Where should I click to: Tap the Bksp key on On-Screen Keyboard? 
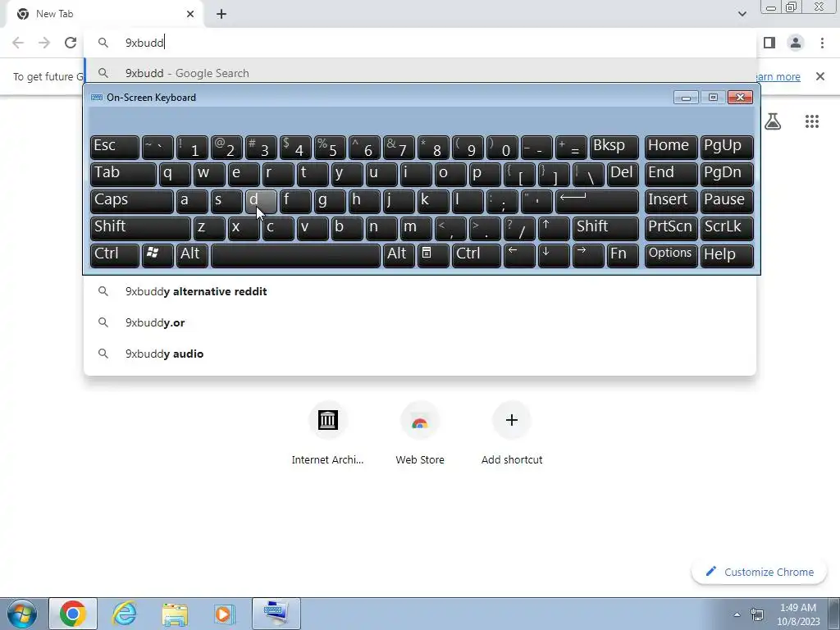[614, 147]
